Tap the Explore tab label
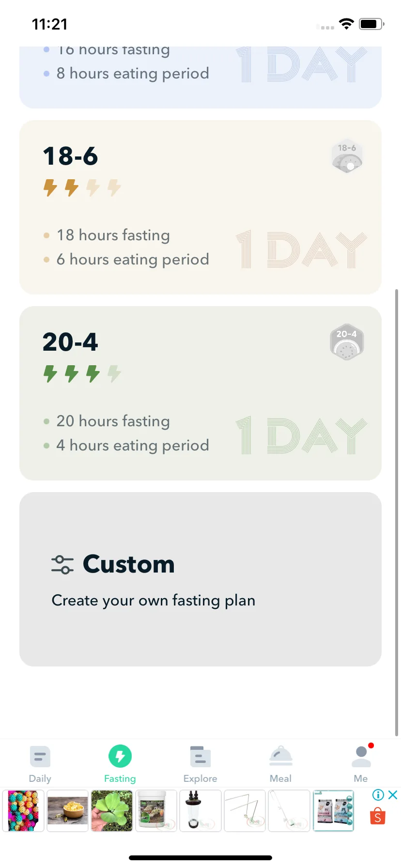The image size is (401, 868). (200, 778)
